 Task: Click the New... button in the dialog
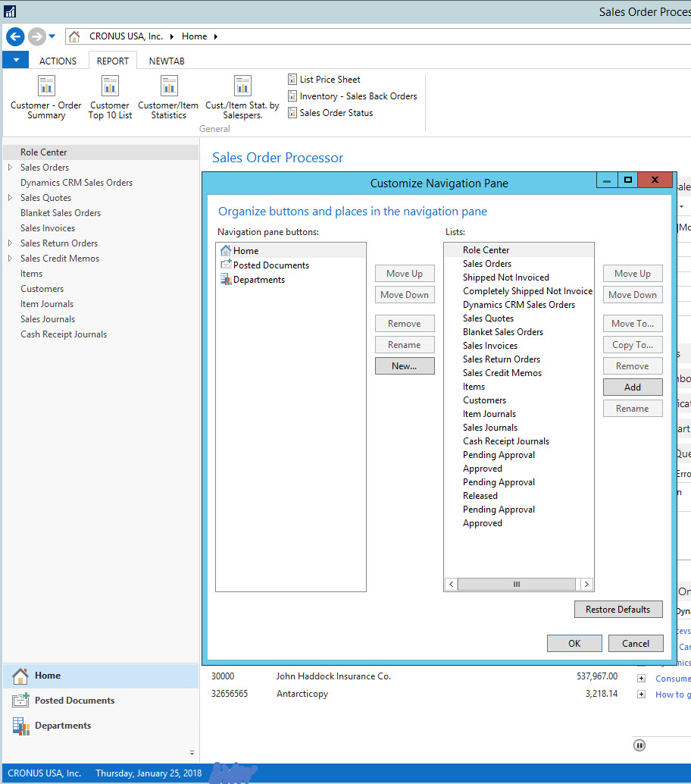coord(405,365)
